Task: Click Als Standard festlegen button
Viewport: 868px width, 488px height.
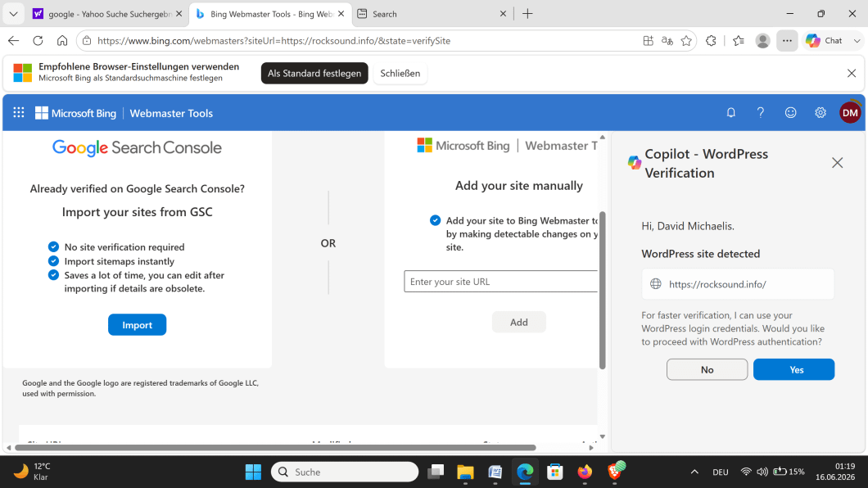Action: [x=314, y=73]
